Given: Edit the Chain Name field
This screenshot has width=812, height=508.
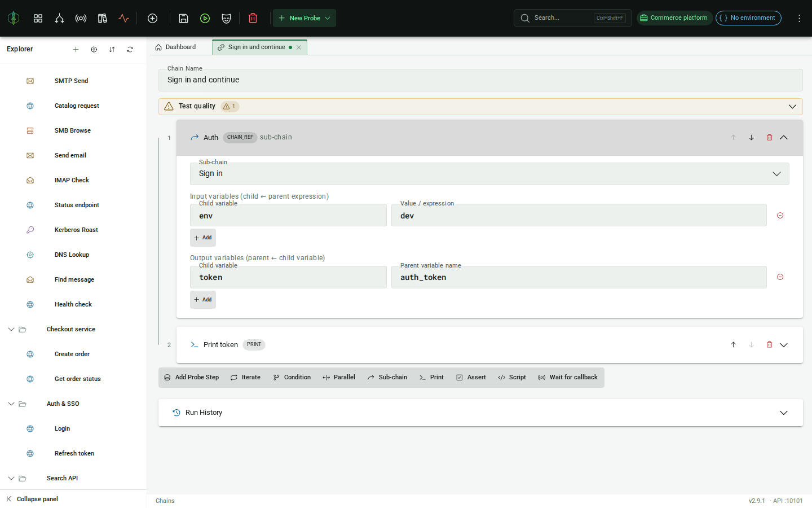Looking at the screenshot, I should coord(480,80).
